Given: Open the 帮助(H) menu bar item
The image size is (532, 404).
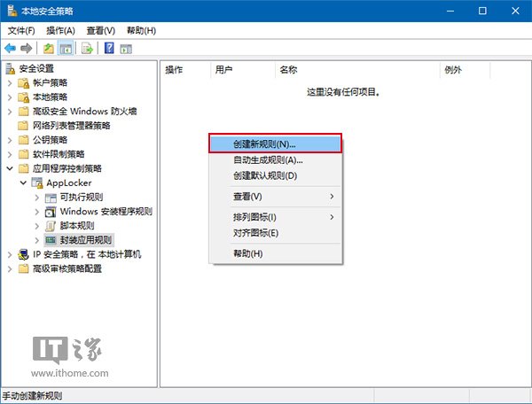Looking at the screenshot, I should pos(141,31).
